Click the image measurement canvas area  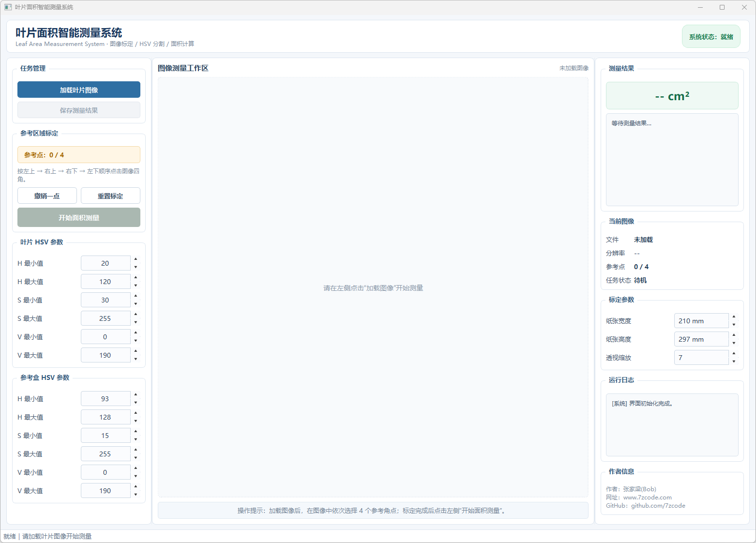tap(373, 287)
